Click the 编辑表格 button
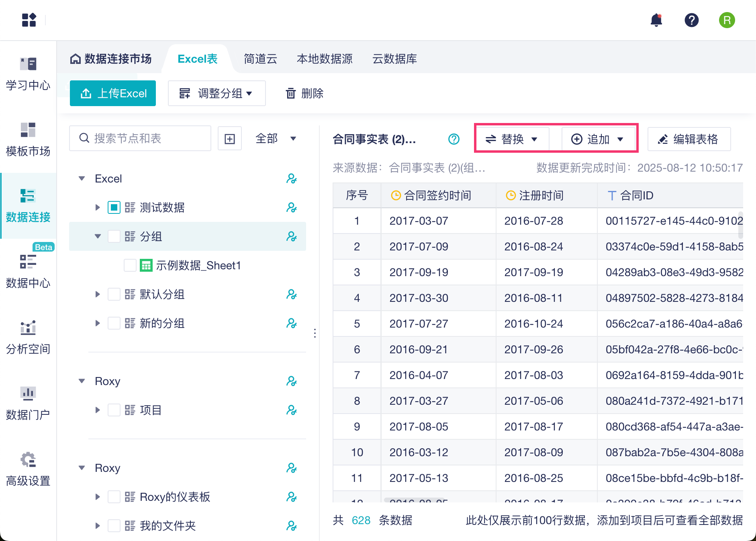 (x=689, y=139)
